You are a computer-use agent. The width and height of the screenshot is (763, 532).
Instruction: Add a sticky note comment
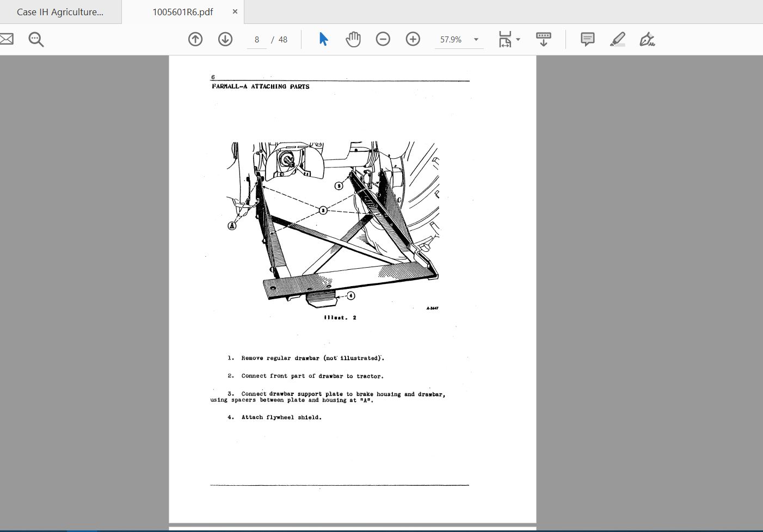(x=588, y=39)
